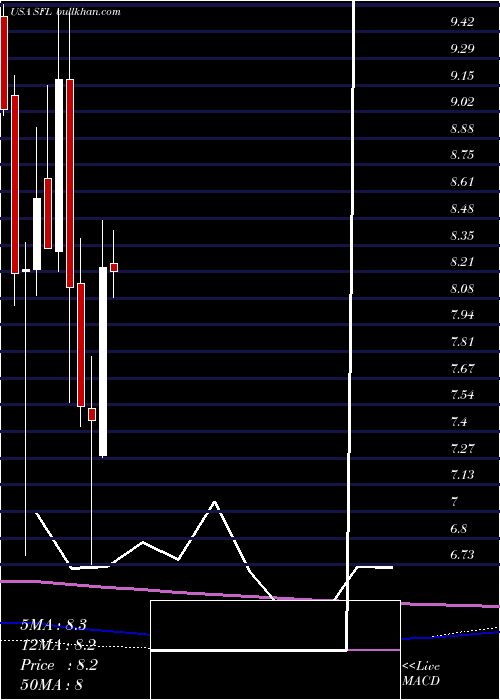
Task: Click the 7.94 price axis label
Action: tap(462, 315)
